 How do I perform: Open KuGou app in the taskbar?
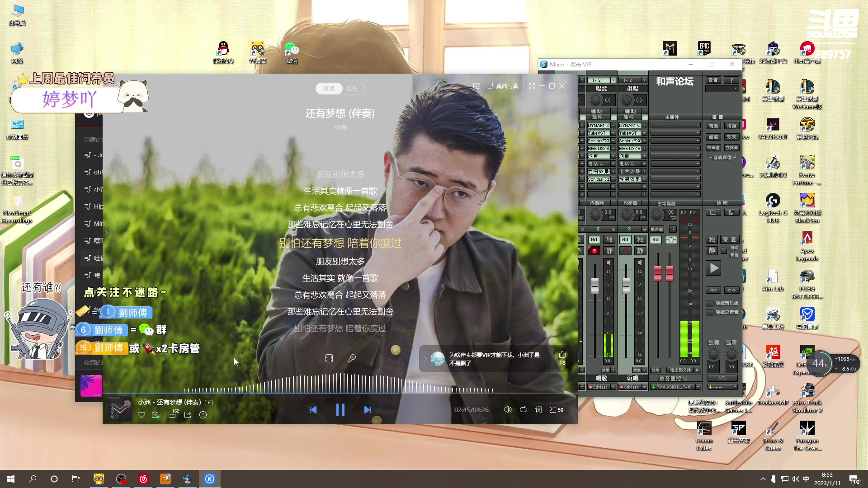tap(210, 479)
